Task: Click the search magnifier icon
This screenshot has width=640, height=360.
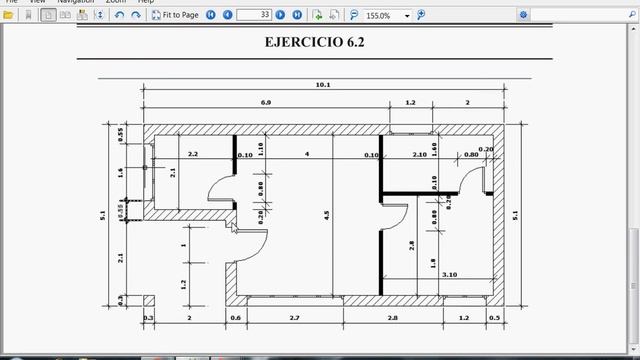Action: coord(632,15)
